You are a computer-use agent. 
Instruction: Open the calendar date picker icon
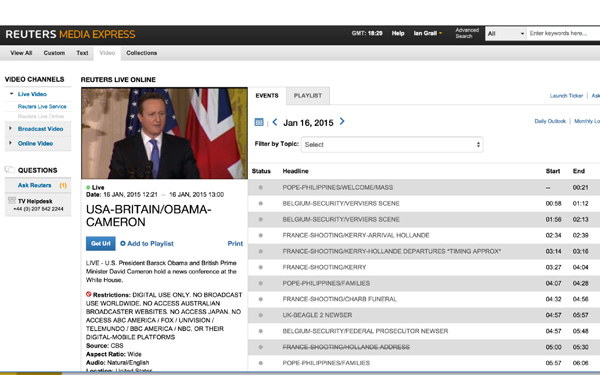click(259, 122)
